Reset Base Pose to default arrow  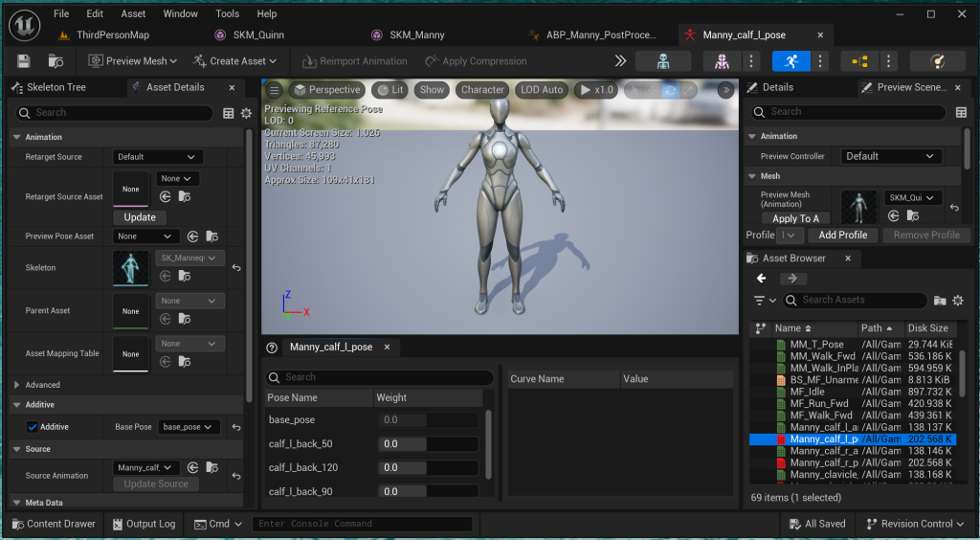click(x=236, y=427)
